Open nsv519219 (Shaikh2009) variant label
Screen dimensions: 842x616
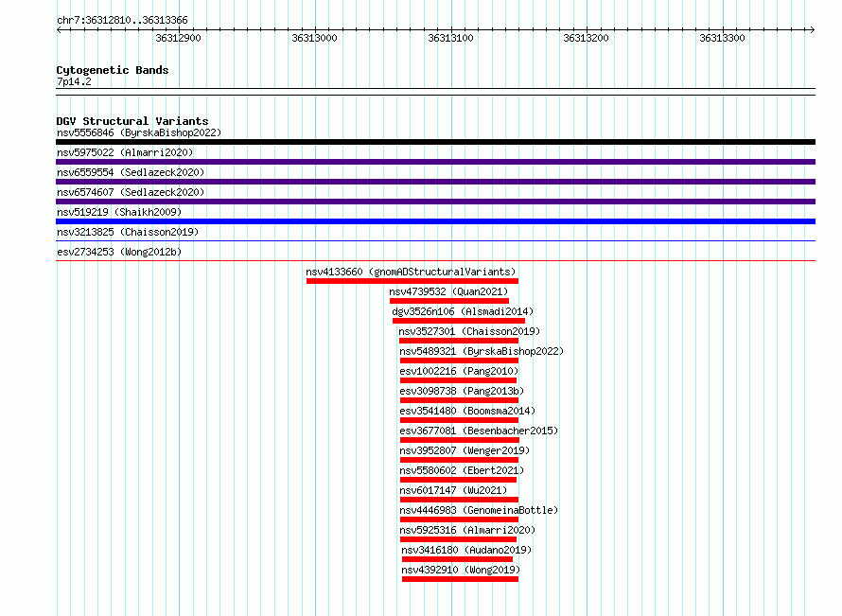(119, 212)
